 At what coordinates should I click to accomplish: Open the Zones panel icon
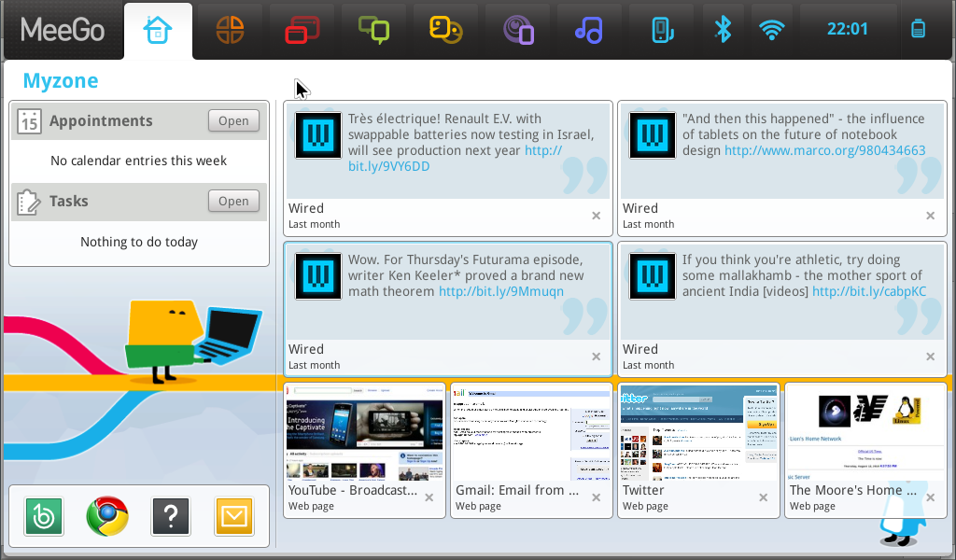click(x=231, y=30)
